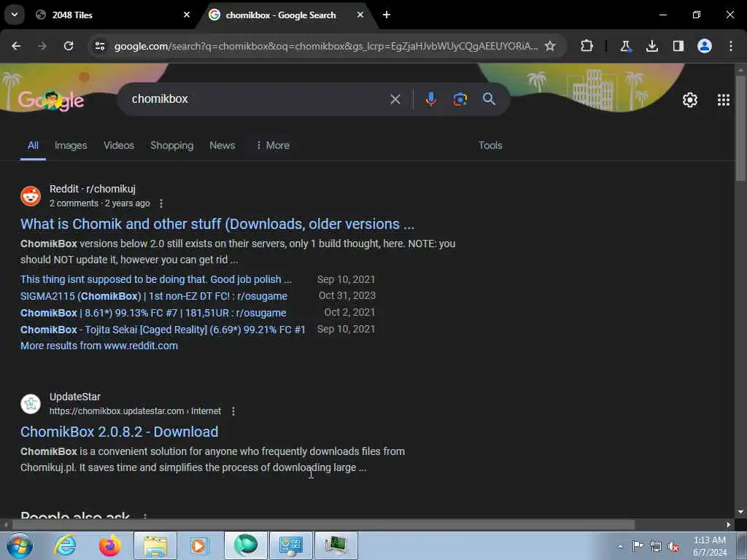Expand the More search filters
Image resolution: width=747 pixels, height=560 pixels.
coord(273,145)
